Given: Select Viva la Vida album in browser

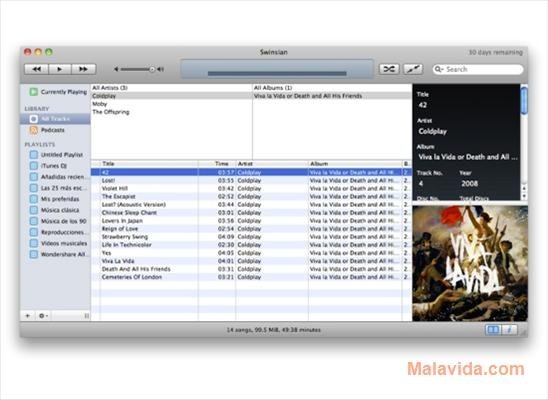Looking at the screenshot, I should pos(332,96).
